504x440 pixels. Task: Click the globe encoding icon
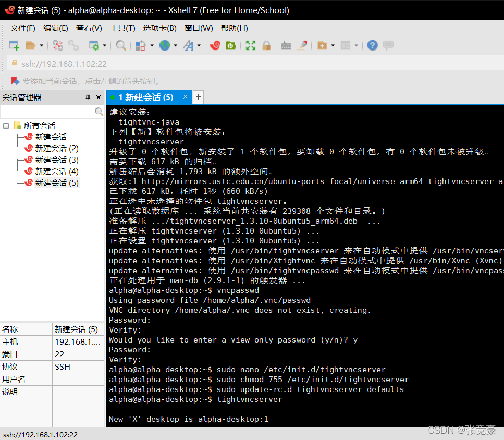165,45
